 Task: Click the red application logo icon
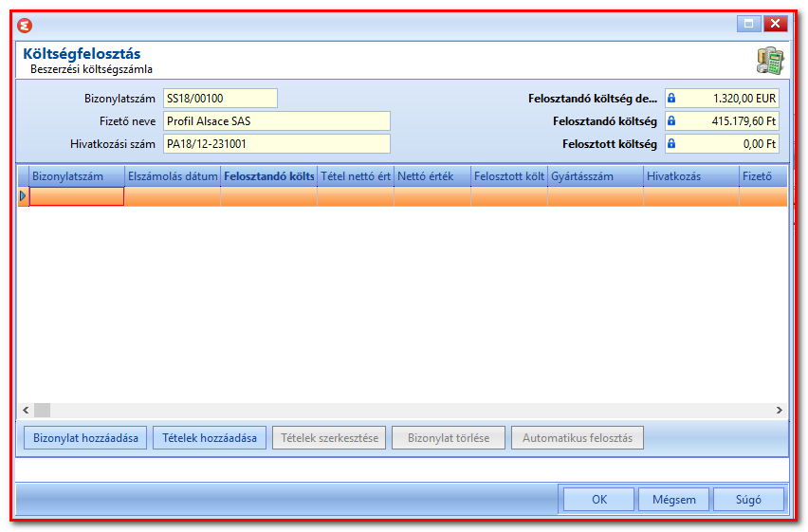(x=25, y=26)
